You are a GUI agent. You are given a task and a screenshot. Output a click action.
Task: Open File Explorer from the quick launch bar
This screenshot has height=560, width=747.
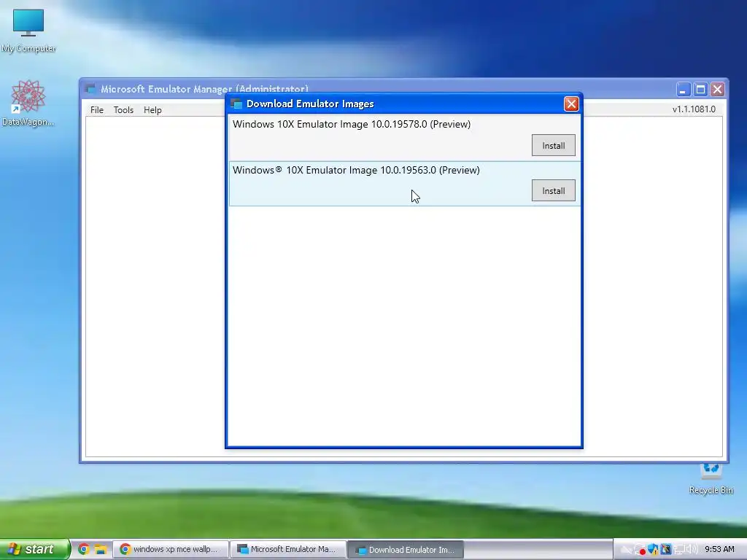pos(100,549)
